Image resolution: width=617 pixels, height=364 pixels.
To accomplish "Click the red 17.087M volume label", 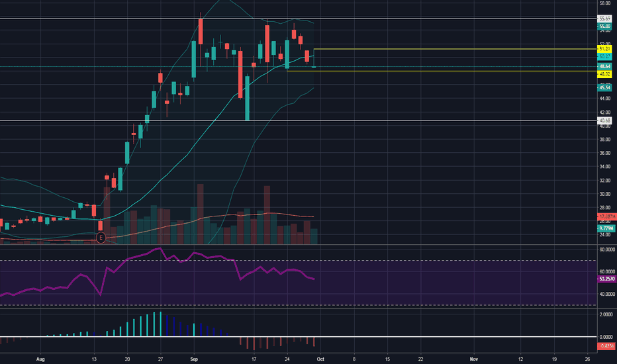I will click(606, 216).
